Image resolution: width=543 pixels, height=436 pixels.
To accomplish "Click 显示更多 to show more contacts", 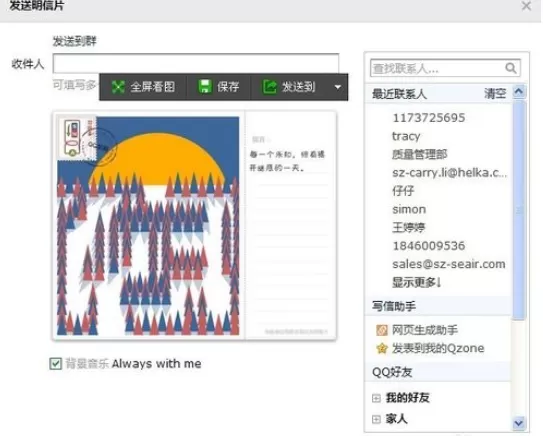I will coord(417,283).
